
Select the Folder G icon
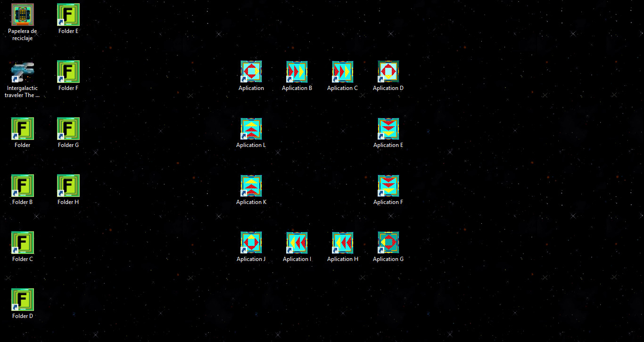click(68, 129)
